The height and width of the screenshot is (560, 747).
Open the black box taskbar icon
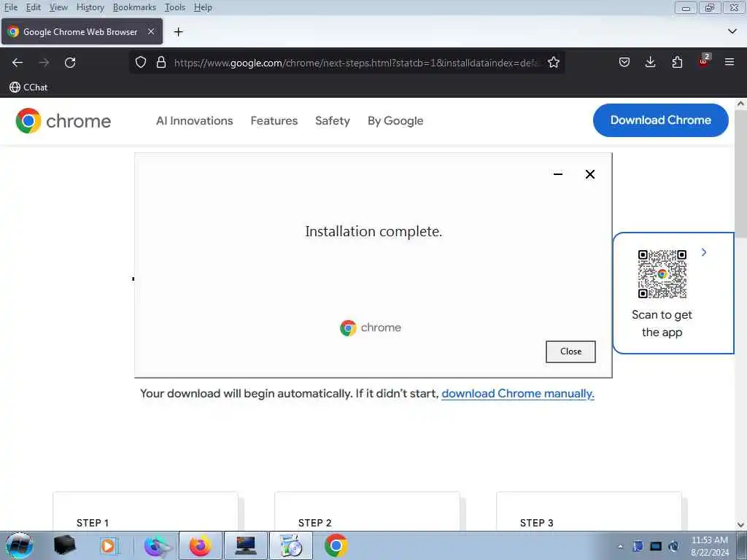(x=64, y=545)
